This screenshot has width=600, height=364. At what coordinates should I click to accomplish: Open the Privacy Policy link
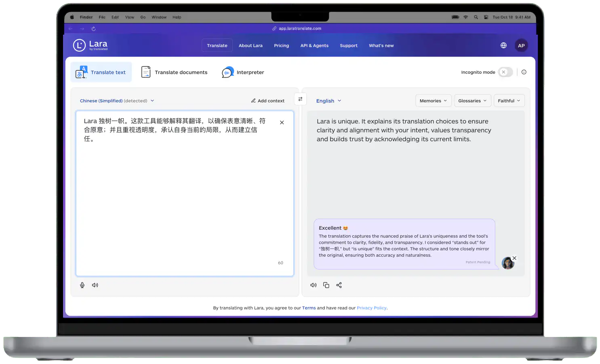(x=371, y=308)
